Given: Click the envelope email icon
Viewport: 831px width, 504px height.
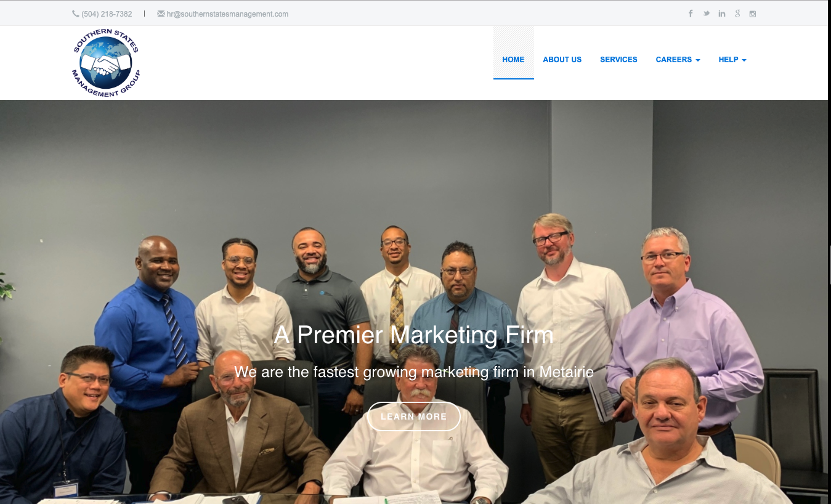Looking at the screenshot, I should (x=161, y=14).
